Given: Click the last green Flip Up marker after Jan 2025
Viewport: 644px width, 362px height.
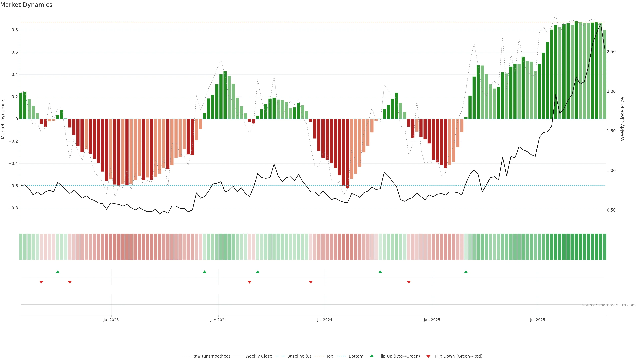Looking at the screenshot, I should pos(466,272).
